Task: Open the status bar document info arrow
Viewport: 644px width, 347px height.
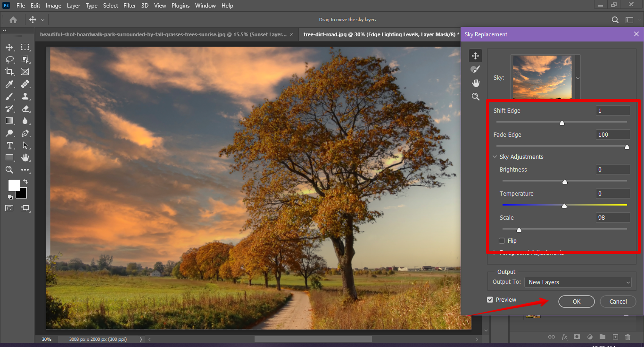Action: 140,339
